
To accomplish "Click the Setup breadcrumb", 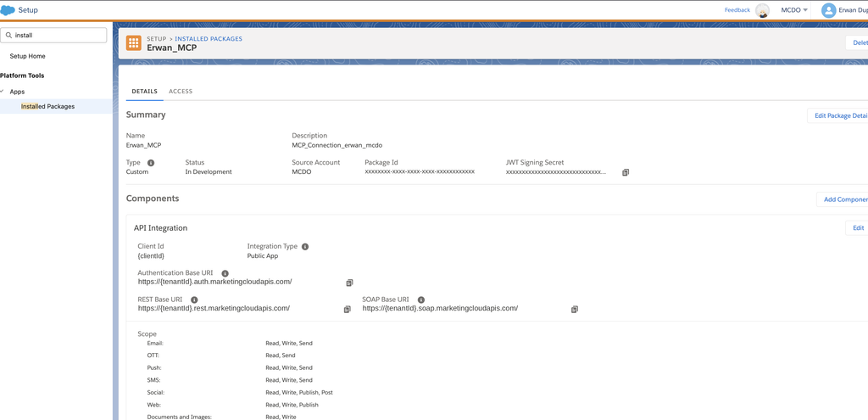I will [x=157, y=39].
